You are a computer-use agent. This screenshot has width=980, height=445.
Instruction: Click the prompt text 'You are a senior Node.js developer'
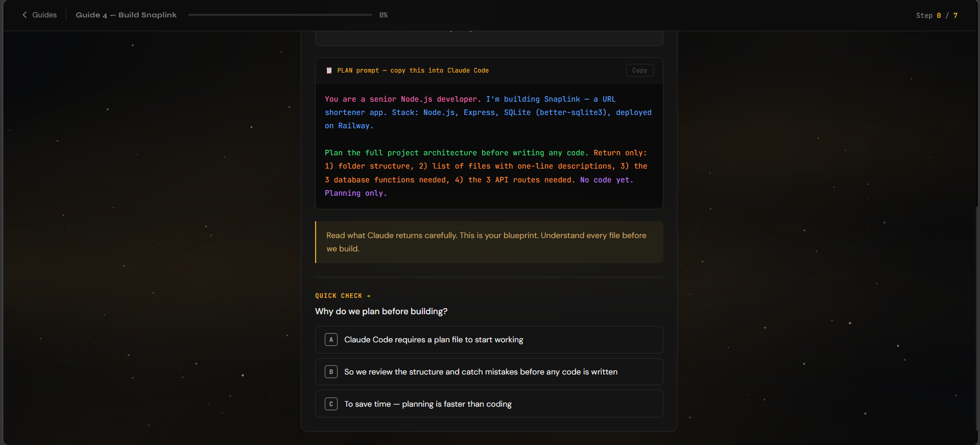pos(403,99)
